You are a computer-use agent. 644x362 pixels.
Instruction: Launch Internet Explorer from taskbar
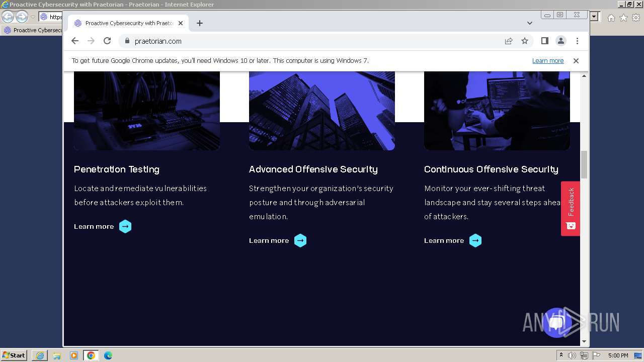[40, 355]
